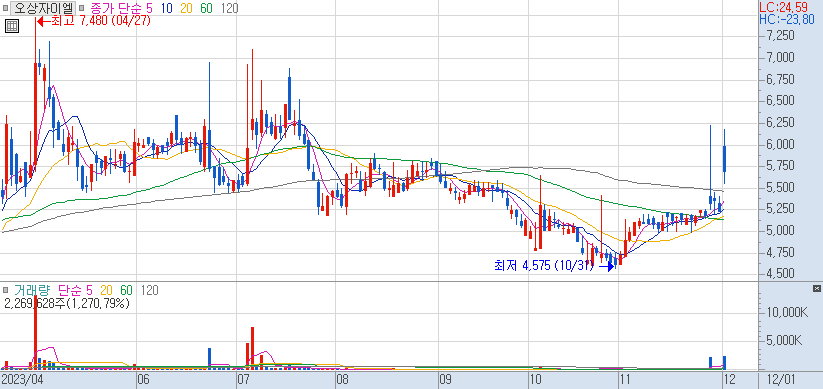Click the 11 month axis label
The height and width of the screenshot is (389, 823).
pos(626,379)
